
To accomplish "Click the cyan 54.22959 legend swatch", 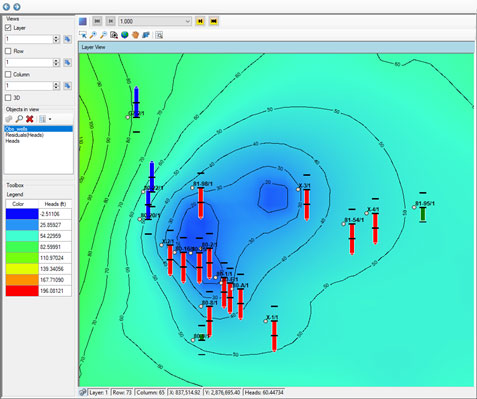I will (22, 236).
